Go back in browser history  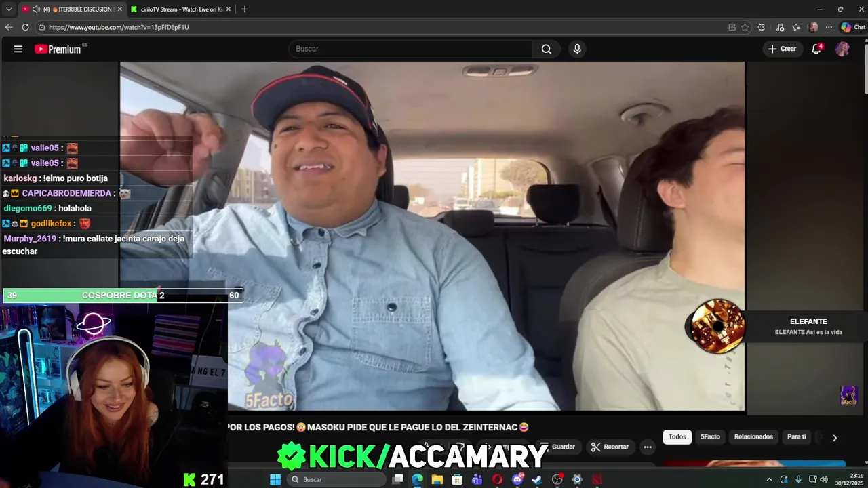[x=9, y=27]
